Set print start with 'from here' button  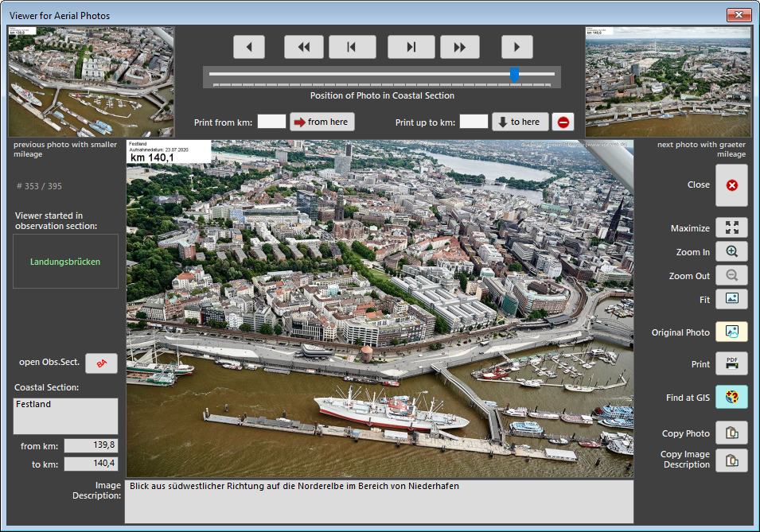click(322, 122)
